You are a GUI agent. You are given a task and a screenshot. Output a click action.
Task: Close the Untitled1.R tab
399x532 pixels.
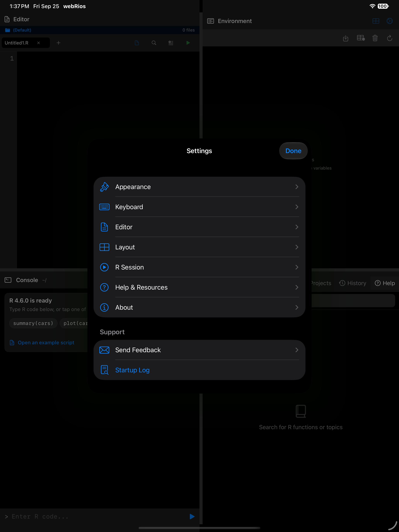point(38,43)
